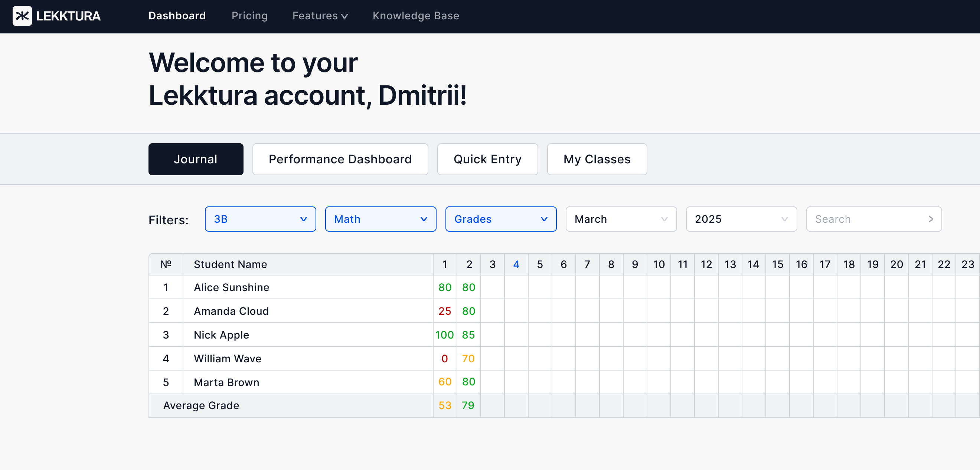Open the Knowledge Base link
This screenshot has height=470, width=980.
pyautogui.click(x=416, y=16)
